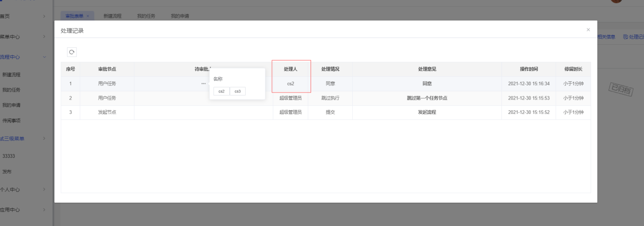Open the 我的申请 tab
644x226 pixels.
tap(180, 16)
